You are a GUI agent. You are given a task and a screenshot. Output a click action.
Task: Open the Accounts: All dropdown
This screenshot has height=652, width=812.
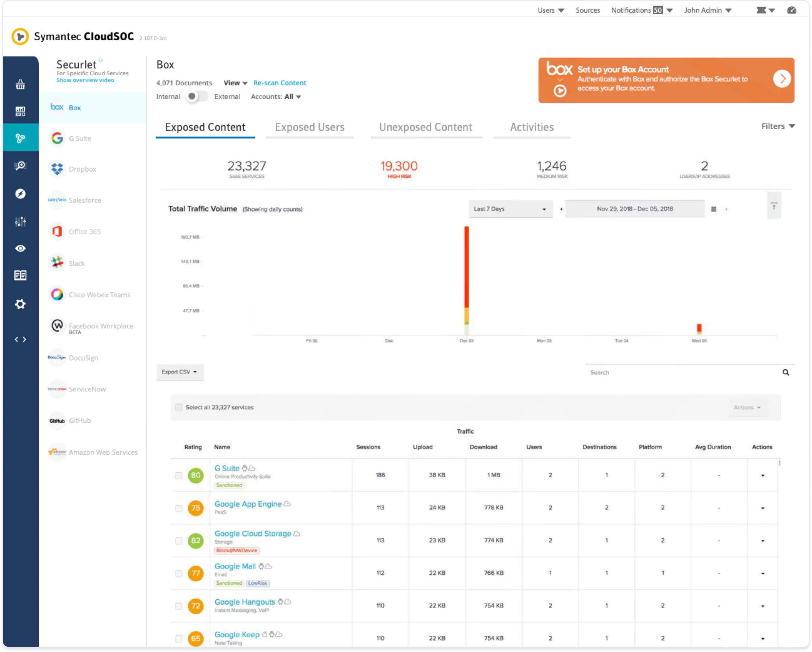coord(276,97)
